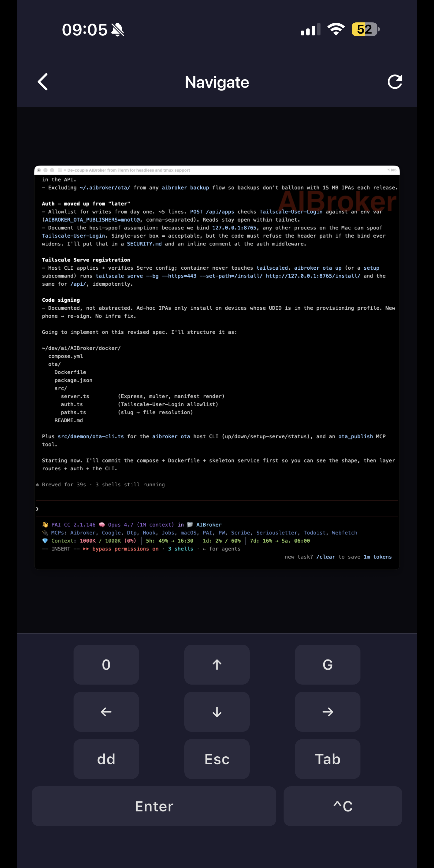Tap the ^C interrupt key
This screenshot has width=434, height=868.
(x=343, y=806)
